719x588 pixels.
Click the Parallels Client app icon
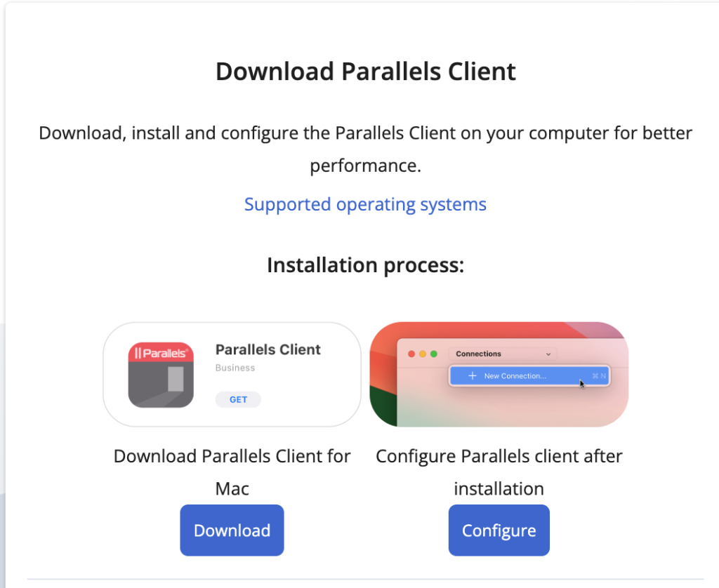click(x=161, y=375)
